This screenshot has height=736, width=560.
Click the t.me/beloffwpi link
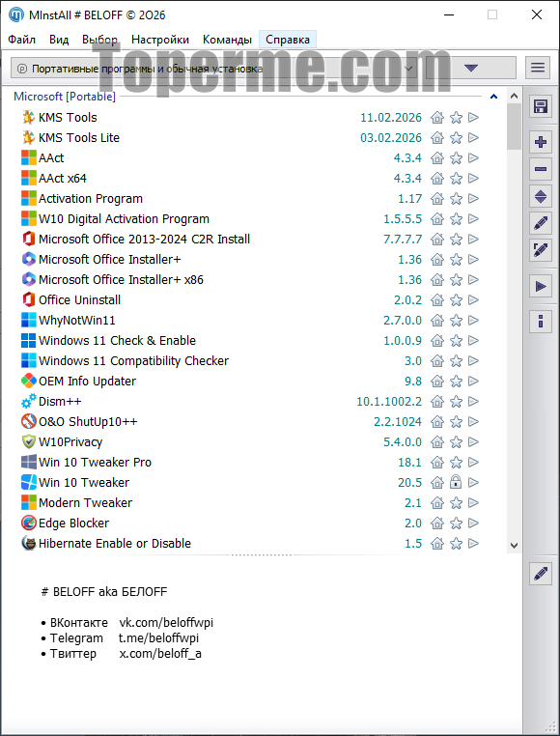(158, 637)
